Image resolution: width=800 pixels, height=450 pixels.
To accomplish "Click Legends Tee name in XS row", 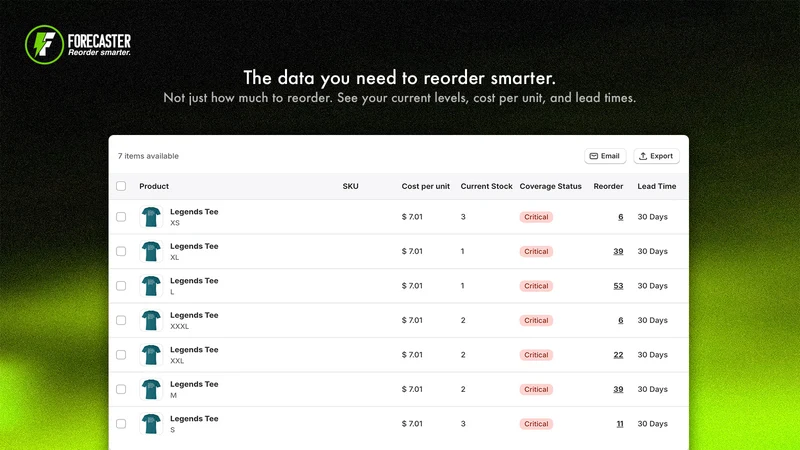I will click(194, 212).
